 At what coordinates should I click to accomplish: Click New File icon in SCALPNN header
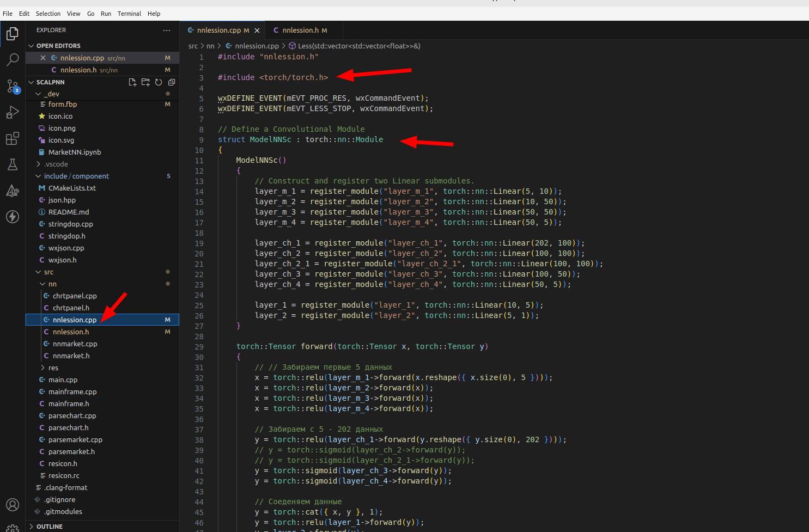coord(132,82)
